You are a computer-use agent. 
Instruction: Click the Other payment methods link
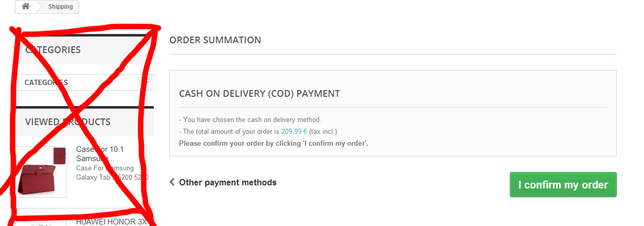point(227,182)
